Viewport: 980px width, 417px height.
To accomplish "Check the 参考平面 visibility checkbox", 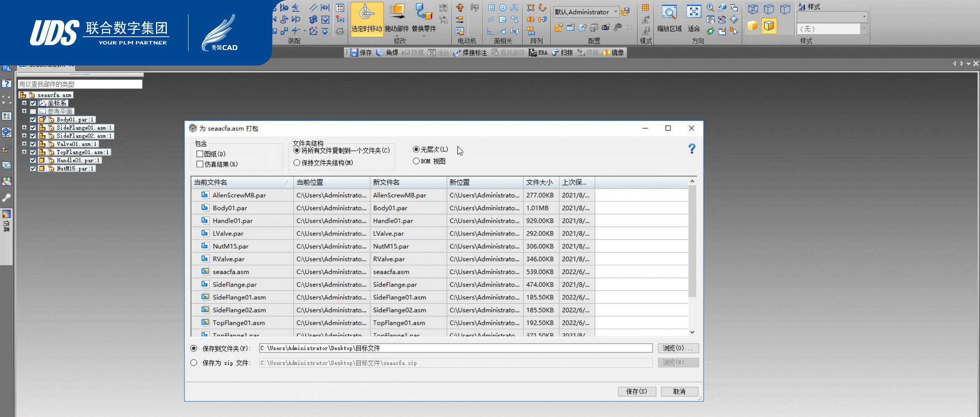I will [x=33, y=111].
